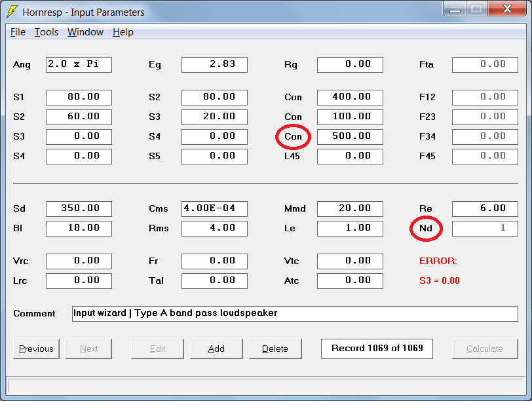Open the File menu
Viewport: 532px width, 401px height.
(x=18, y=32)
